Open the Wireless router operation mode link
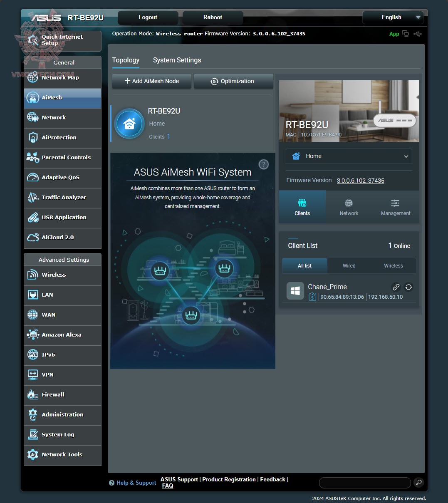This screenshot has height=503, width=448. 179,34
